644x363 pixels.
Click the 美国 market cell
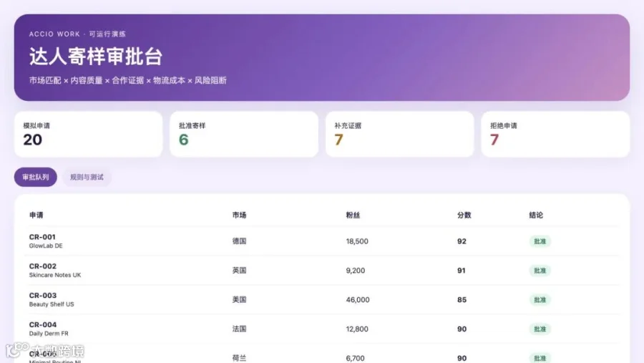[239, 300]
